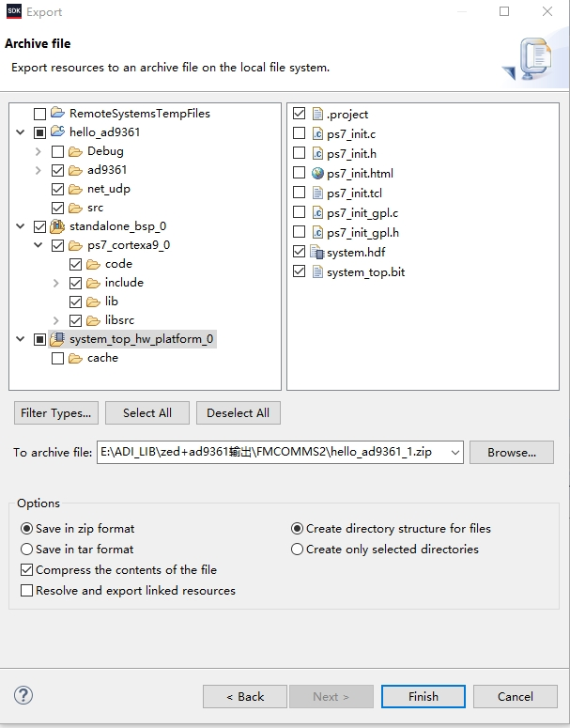The width and height of the screenshot is (570, 728).
Task: Expand the ad9361 folder node
Action: coord(39,170)
